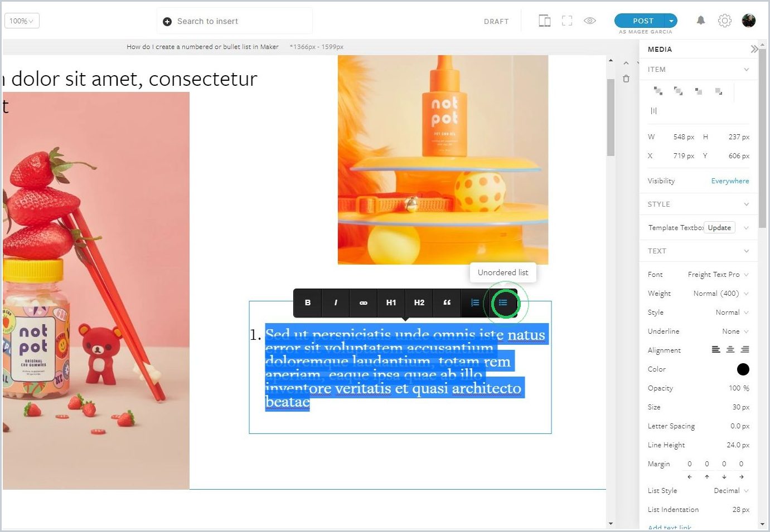770x532 pixels.
Task: Open the Weight dropdown set to Normal (400)
Action: [721, 294]
